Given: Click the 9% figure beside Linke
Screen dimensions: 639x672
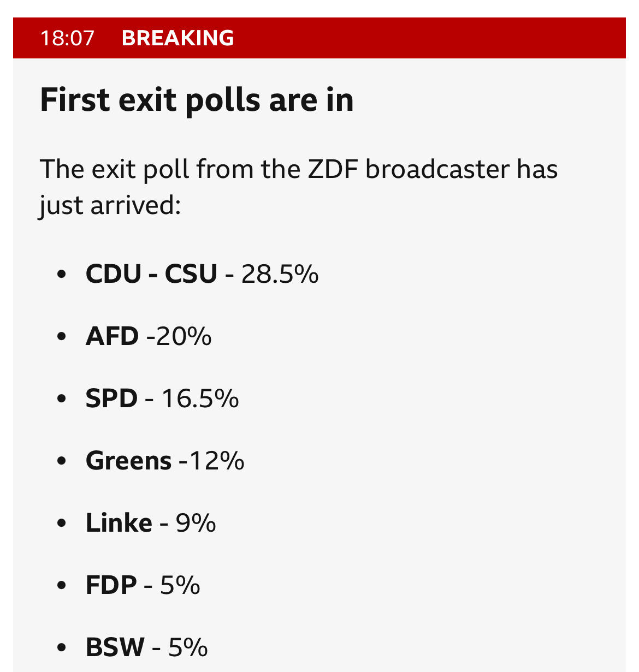Looking at the screenshot, I should coord(196,523).
